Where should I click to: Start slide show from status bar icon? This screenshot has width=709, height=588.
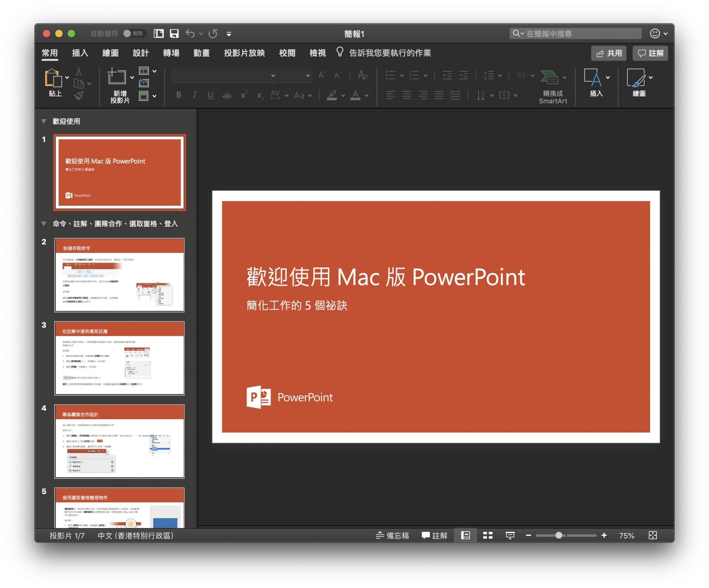[510, 535]
